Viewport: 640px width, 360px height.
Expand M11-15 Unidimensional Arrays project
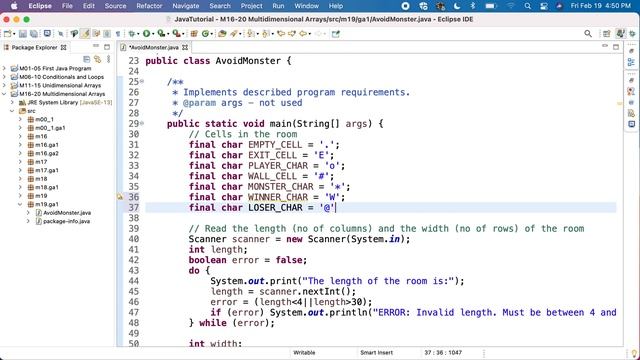(x=4, y=85)
